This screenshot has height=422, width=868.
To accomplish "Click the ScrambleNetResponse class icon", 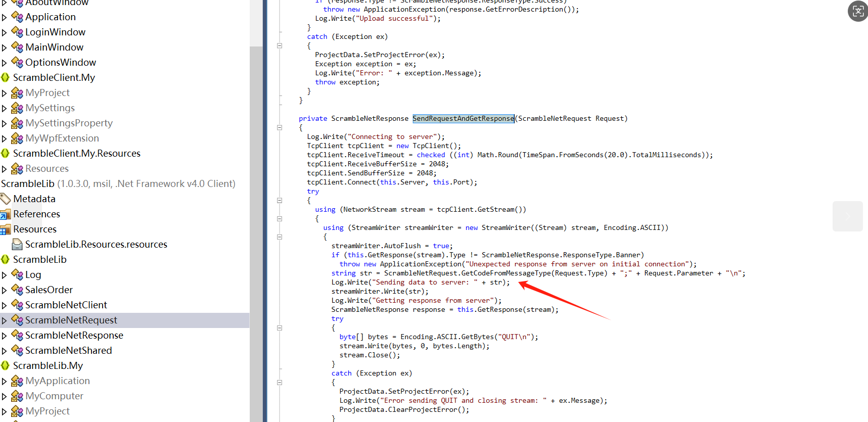I will point(17,336).
